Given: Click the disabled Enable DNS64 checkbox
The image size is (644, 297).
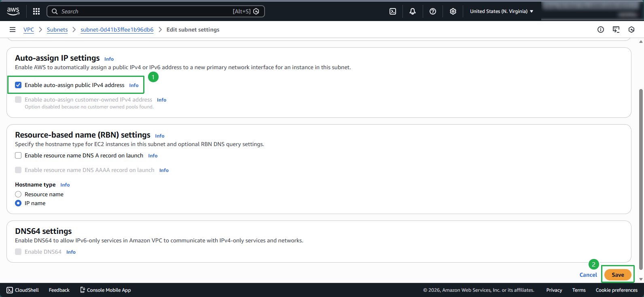Looking at the screenshot, I should click(x=18, y=252).
